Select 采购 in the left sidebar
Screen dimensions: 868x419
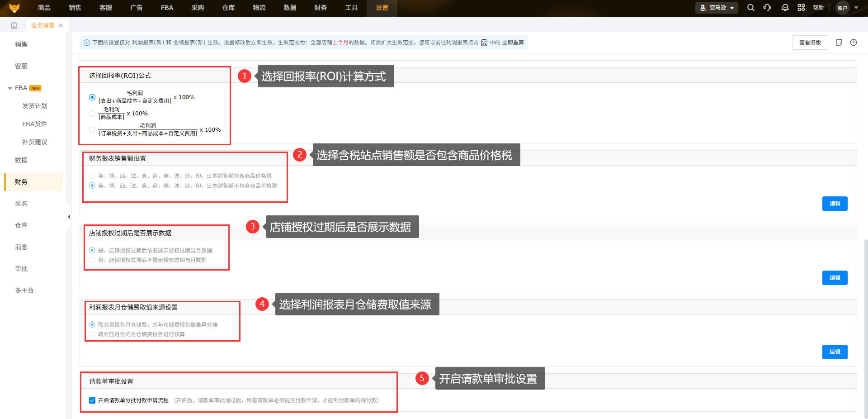[21, 204]
